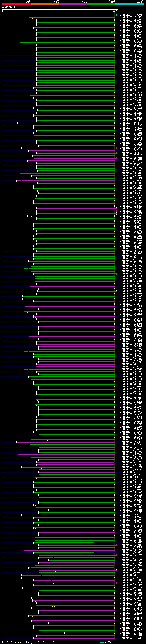This screenshot has width=146, height=644.
Task: Select the UniRef100_C3YKI3 entry
Action: pyautogui.click(x=131, y=40)
